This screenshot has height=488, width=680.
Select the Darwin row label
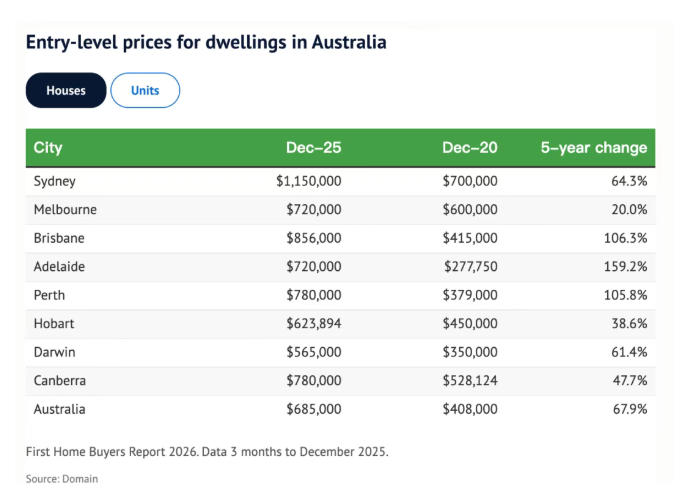(55, 353)
